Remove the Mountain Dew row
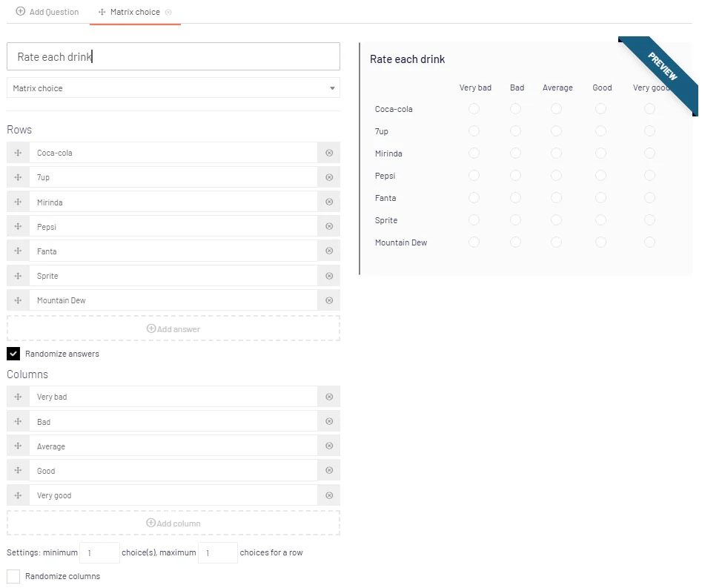The height and width of the screenshot is (588, 702). pyautogui.click(x=329, y=300)
